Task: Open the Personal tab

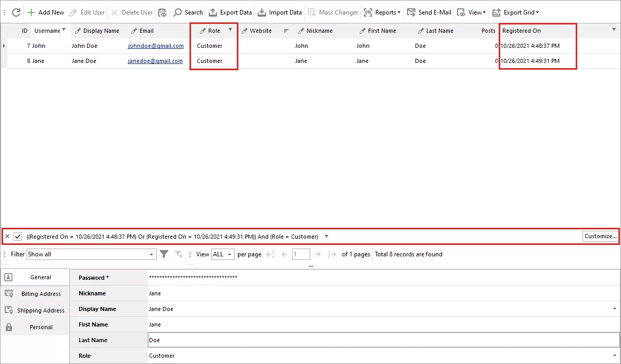Action: click(41, 327)
